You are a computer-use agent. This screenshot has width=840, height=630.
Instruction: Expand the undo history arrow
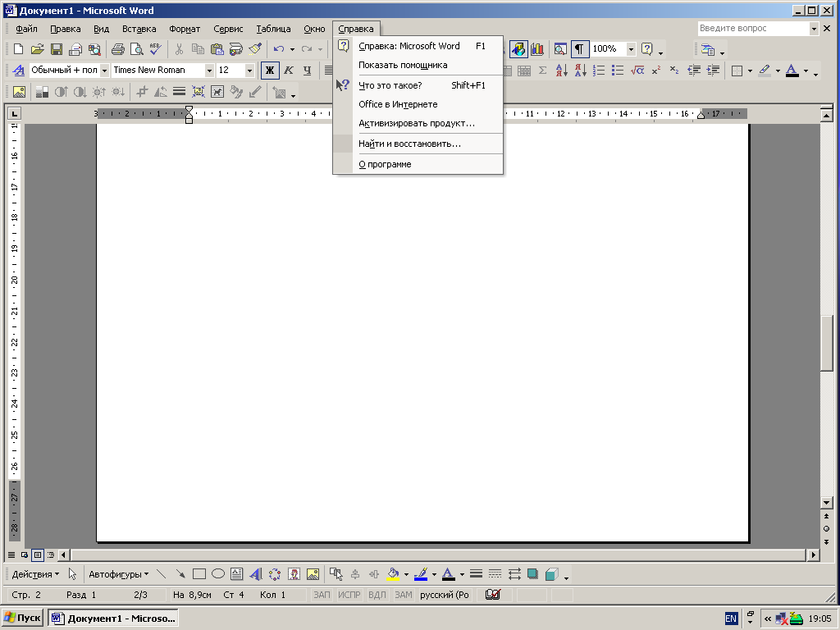[292, 49]
